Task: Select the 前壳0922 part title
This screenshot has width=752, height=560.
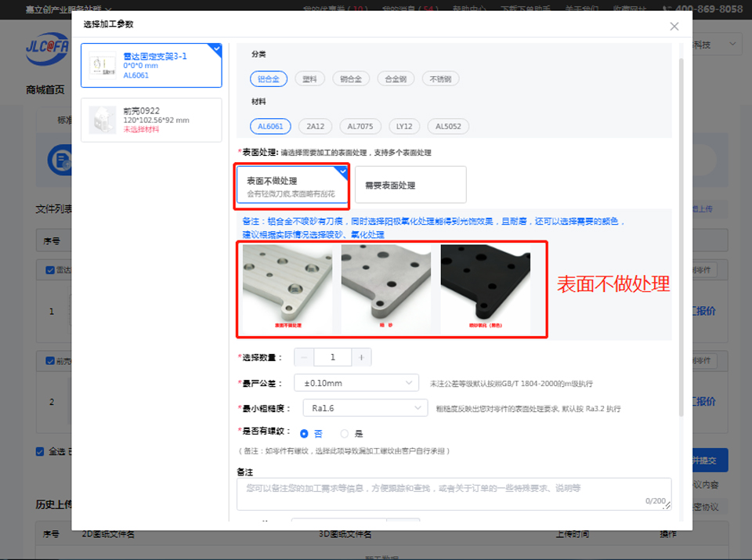Action: click(x=142, y=110)
